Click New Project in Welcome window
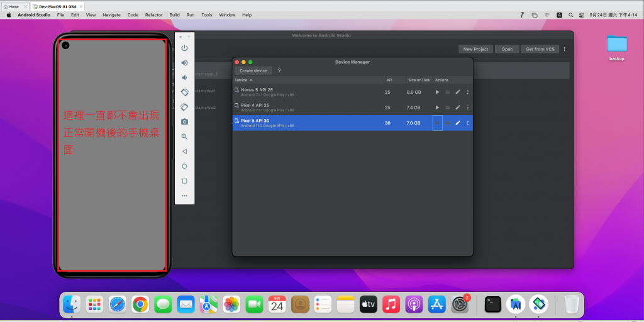 click(x=475, y=49)
